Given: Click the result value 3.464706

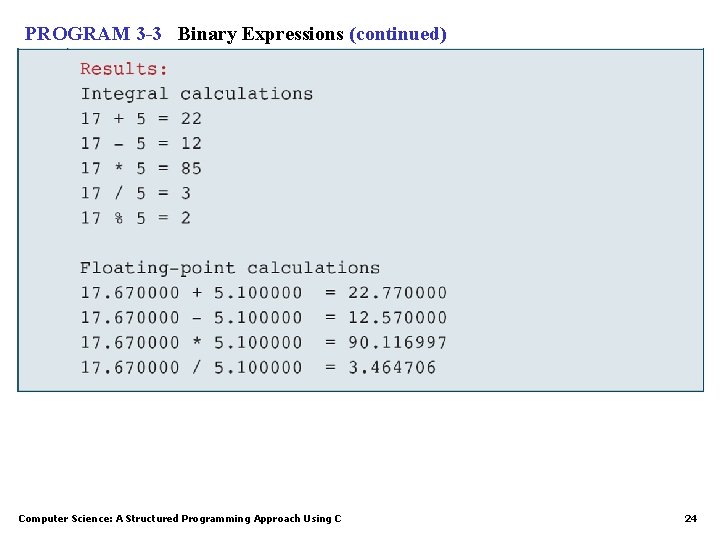Looking at the screenshot, I should [x=392, y=367].
